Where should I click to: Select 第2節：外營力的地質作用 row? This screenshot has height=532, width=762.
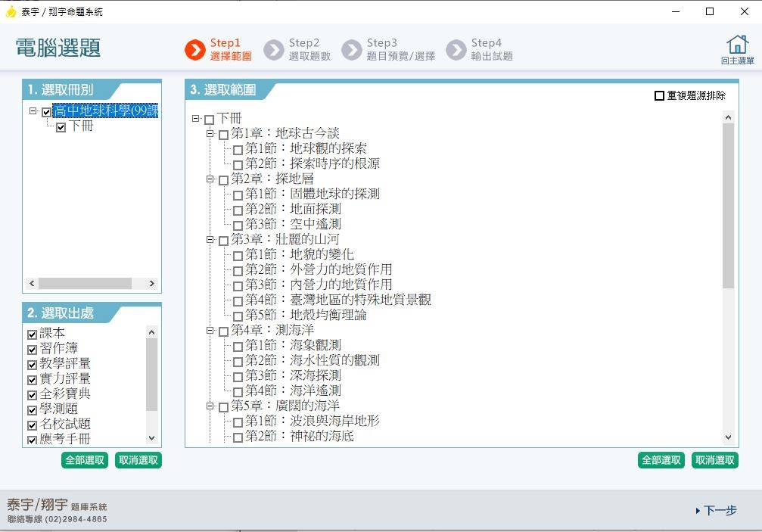click(x=319, y=269)
